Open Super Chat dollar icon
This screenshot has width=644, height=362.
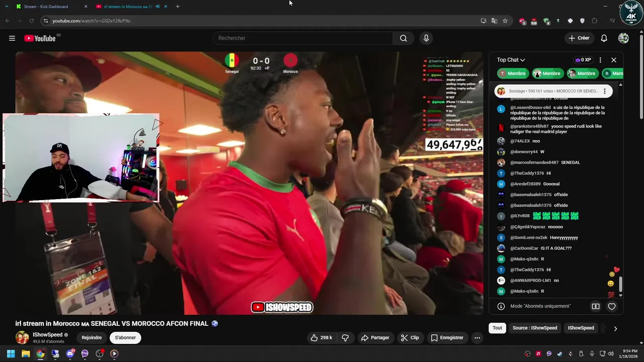(596, 306)
